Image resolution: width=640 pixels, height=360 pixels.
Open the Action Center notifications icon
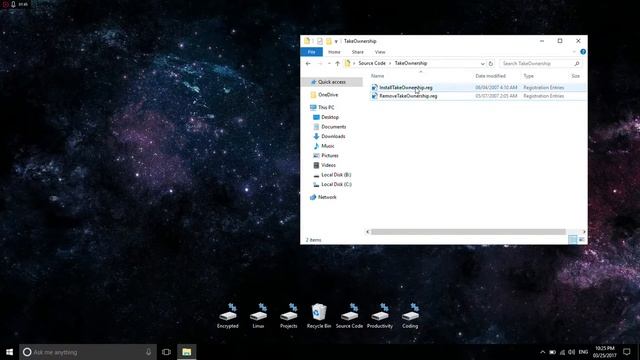pyautogui.click(x=627, y=352)
